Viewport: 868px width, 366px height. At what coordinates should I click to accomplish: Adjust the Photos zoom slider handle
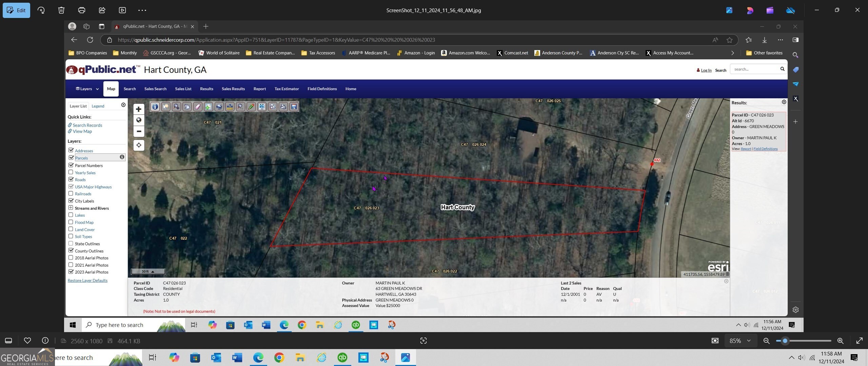coord(785,341)
